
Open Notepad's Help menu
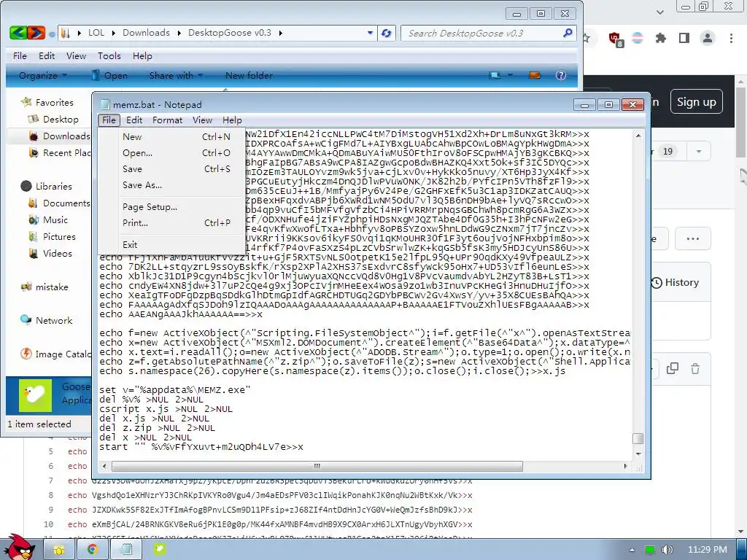232,120
